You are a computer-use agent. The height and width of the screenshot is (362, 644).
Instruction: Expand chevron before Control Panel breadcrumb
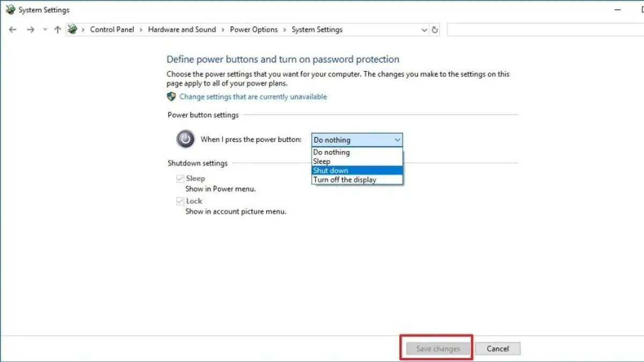pyautogui.click(x=84, y=30)
